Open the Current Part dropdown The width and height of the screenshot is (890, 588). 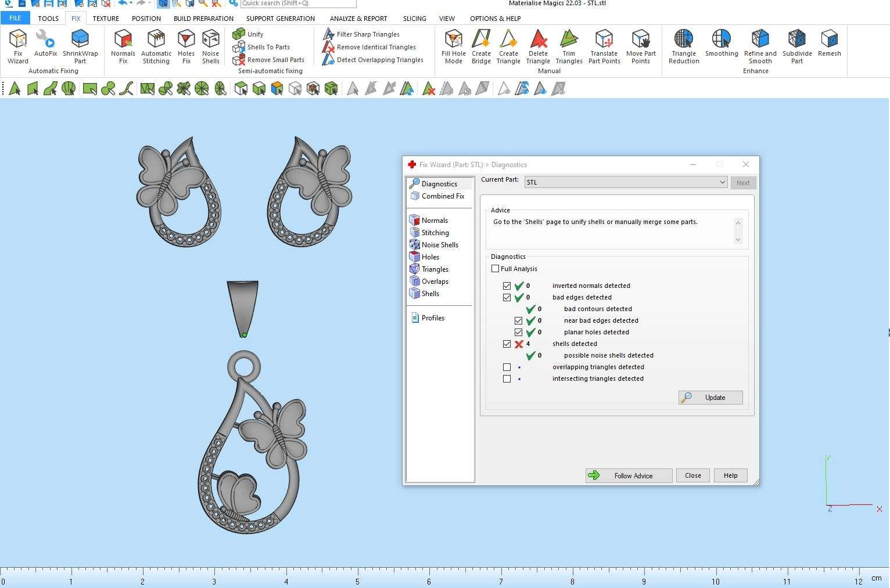click(626, 182)
